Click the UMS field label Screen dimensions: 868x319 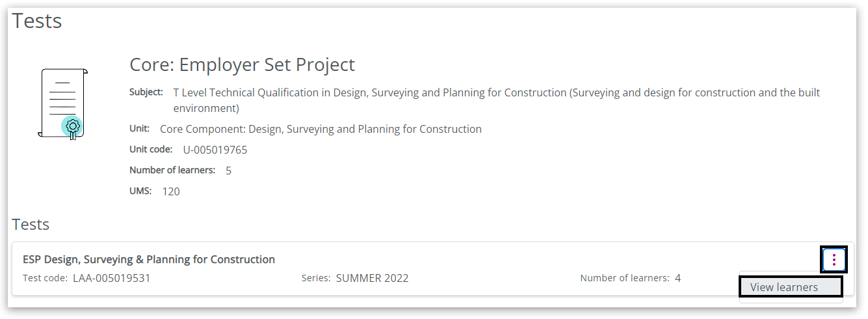pyautogui.click(x=140, y=191)
